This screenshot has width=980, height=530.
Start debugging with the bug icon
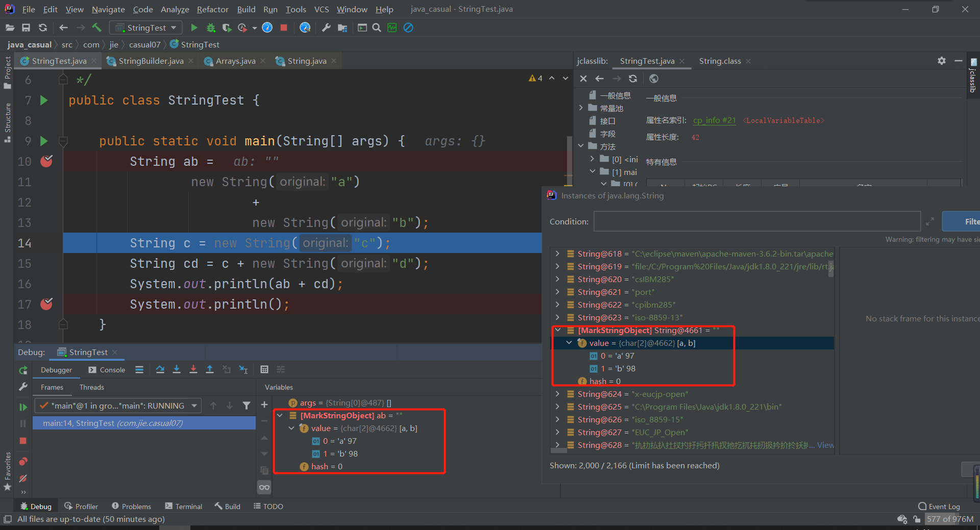pos(211,28)
